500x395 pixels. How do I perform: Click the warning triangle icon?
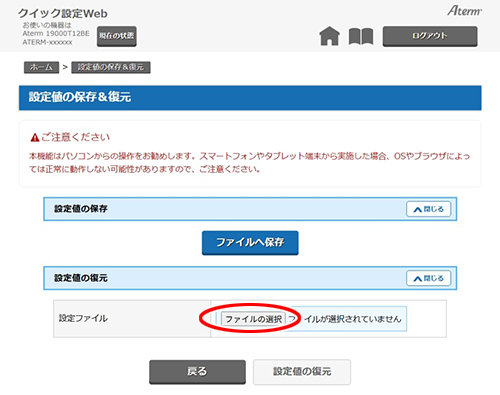[x=35, y=137]
